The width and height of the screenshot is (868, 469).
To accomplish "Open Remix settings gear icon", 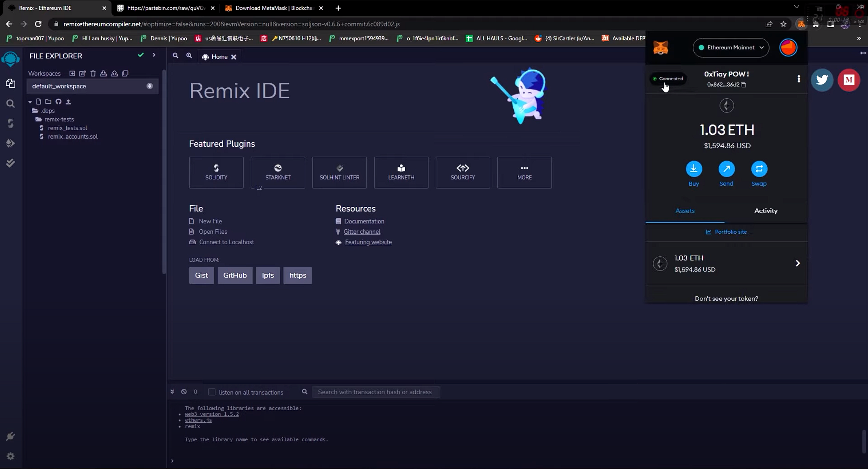I will (x=11, y=456).
